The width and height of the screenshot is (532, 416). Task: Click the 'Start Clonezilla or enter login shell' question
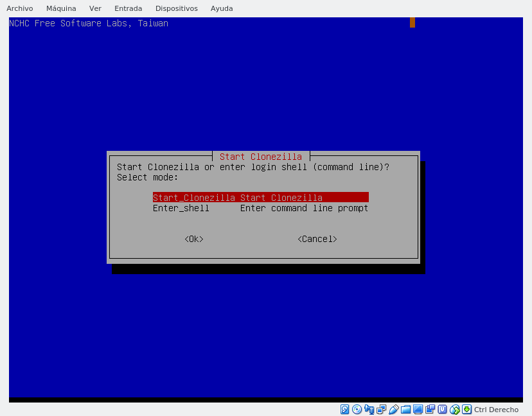tap(253, 167)
